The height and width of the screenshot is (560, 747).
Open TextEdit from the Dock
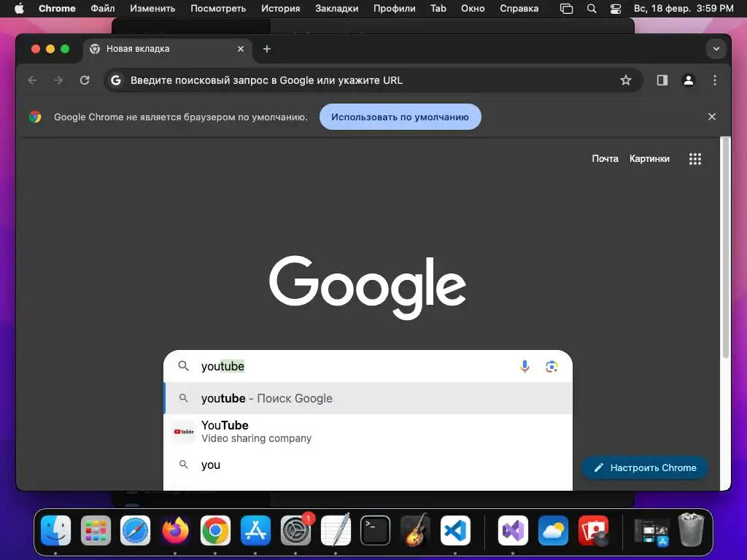click(336, 529)
